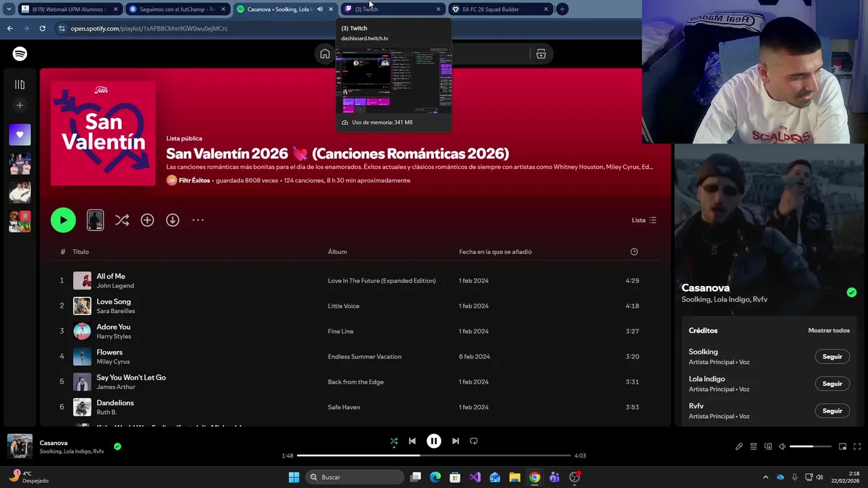868x488 pixels.
Task: Sort by Título column header
Action: 81,251
